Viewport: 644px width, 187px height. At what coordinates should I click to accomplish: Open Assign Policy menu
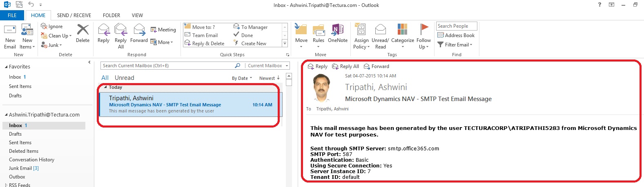point(361,37)
